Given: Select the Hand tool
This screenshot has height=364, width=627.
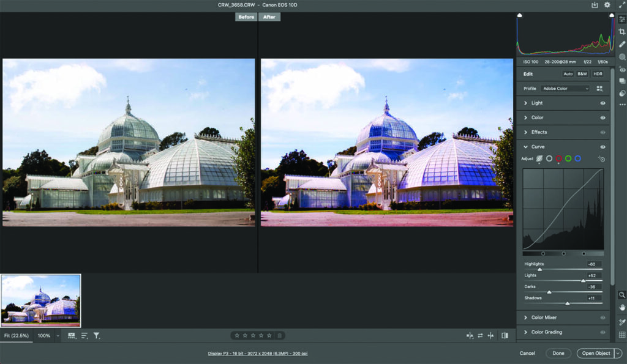Looking at the screenshot, I should point(622,307).
